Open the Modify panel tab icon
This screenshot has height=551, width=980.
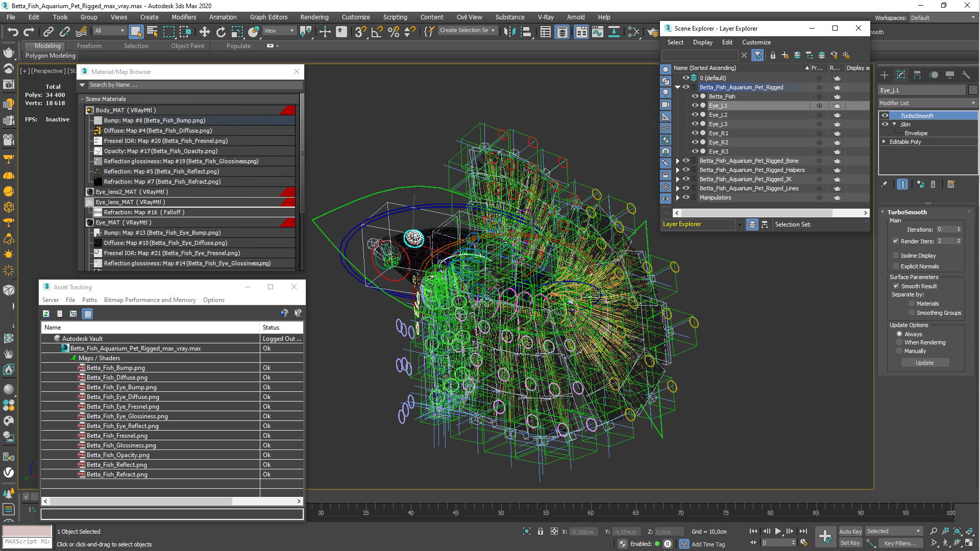(901, 75)
